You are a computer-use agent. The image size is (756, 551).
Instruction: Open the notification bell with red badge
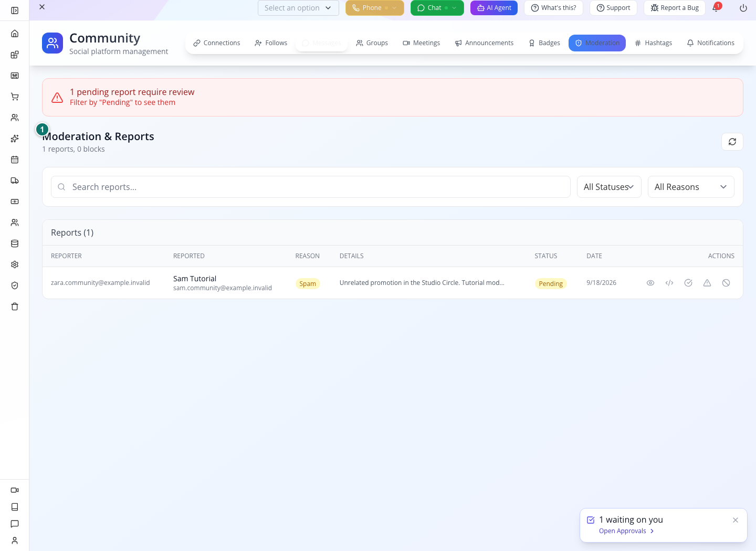click(715, 8)
